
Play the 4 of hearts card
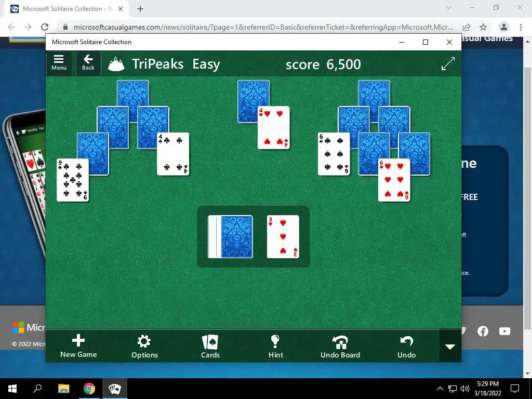click(274, 128)
